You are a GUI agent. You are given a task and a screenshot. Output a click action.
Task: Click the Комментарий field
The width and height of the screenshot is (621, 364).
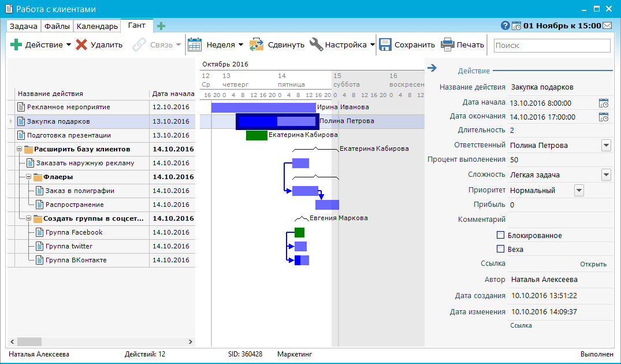coord(560,220)
